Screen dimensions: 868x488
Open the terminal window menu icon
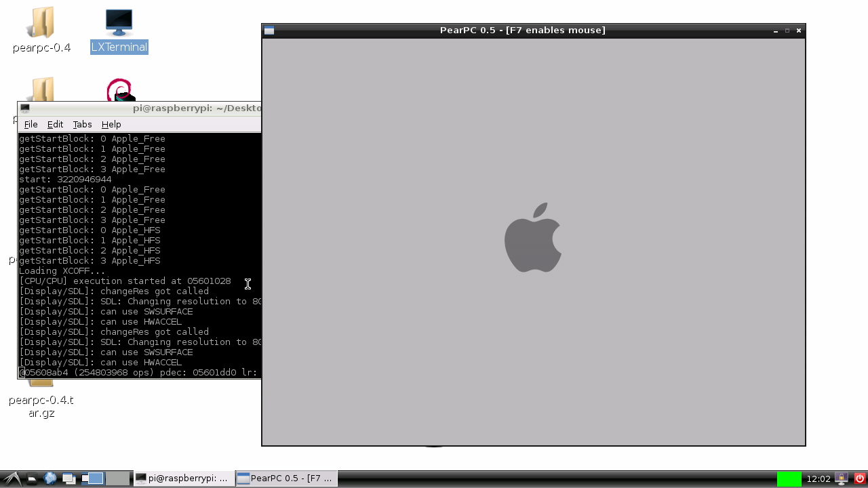[x=25, y=108]
